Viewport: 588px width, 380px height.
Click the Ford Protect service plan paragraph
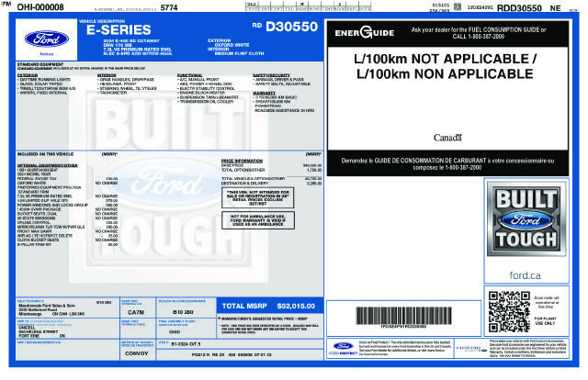click(x=405, y=348)
